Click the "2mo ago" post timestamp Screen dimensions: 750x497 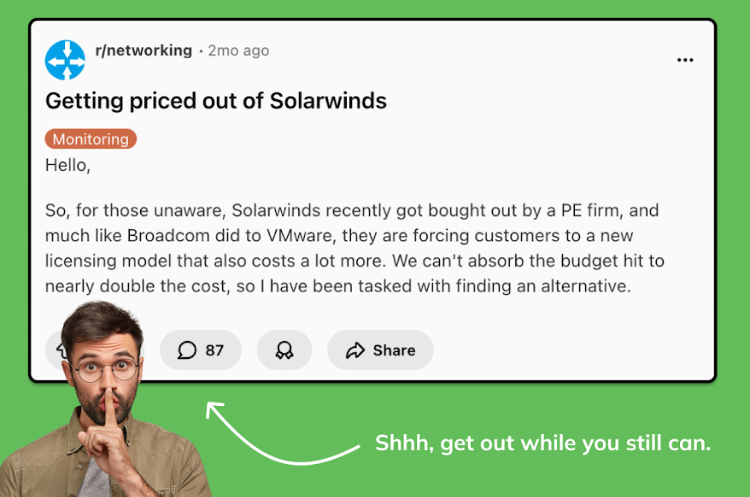click(238, 50)
